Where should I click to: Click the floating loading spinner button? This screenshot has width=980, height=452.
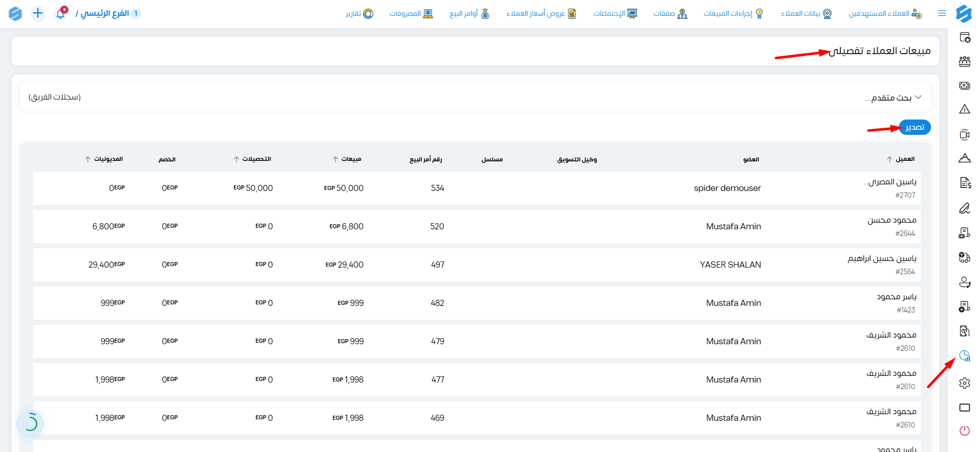30,423
